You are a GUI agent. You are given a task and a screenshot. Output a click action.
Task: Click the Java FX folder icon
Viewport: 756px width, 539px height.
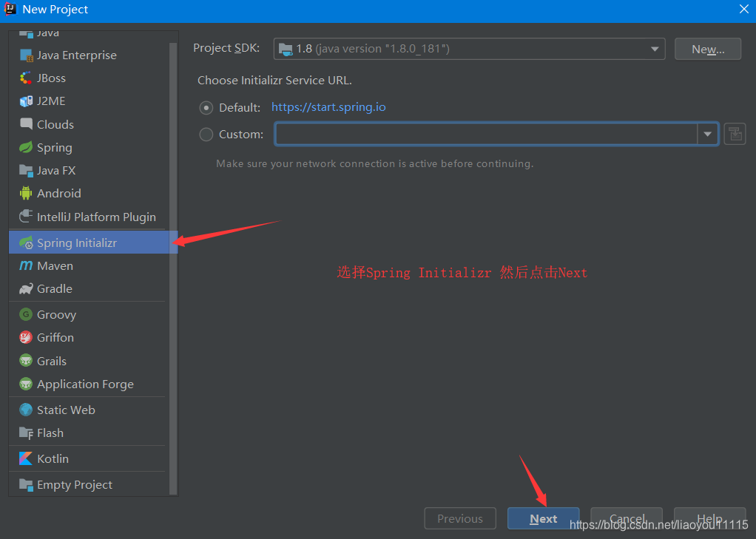pyautogui.click(x=26, y=170)
